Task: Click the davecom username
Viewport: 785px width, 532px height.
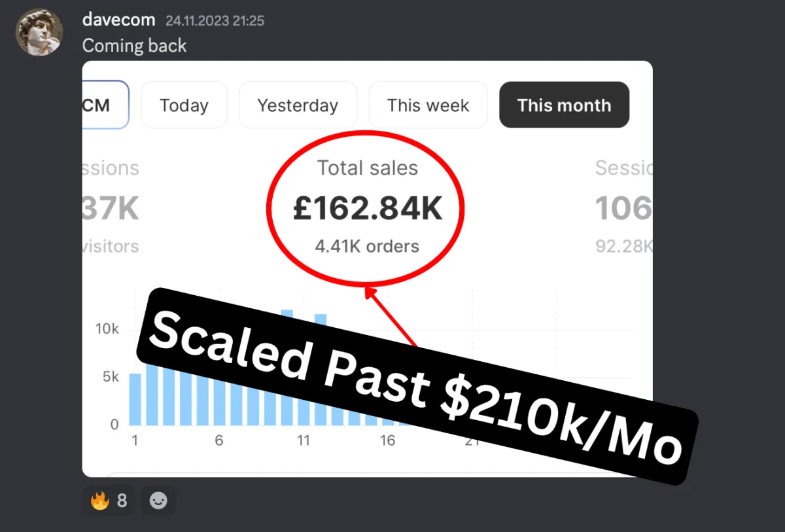Action: click(x=118, y=20)
